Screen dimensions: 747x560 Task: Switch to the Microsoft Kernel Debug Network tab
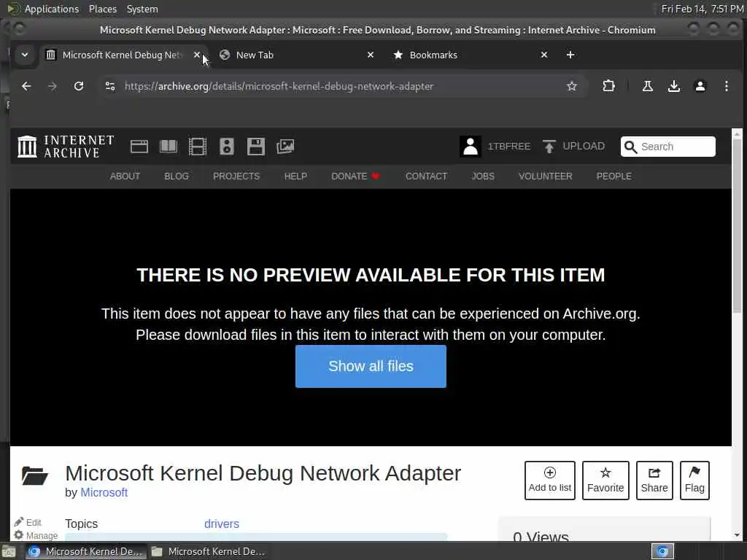(x=123, y=55)
